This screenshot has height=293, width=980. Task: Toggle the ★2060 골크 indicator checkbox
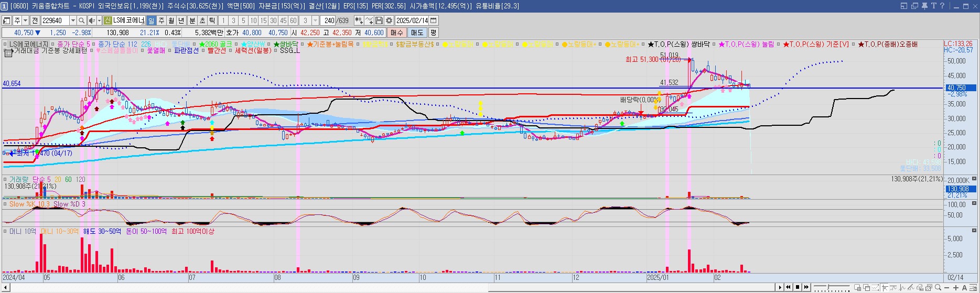(x=195, y=44)
